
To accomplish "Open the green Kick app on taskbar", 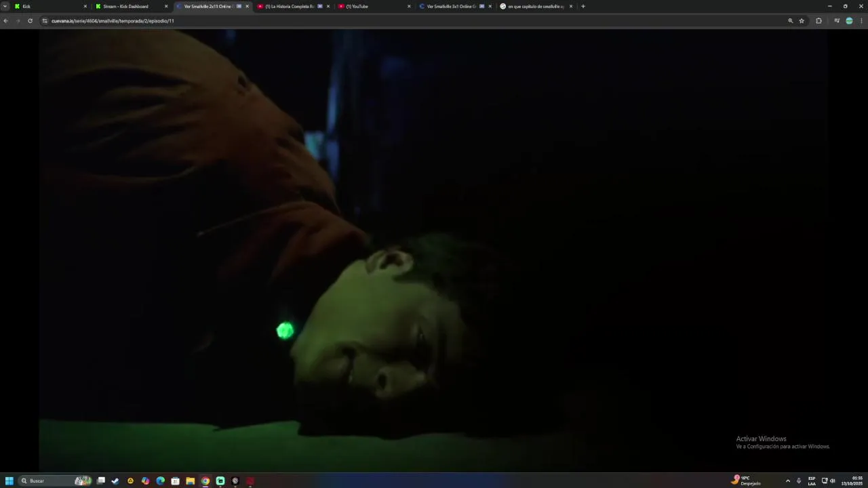I will point(220,481).
